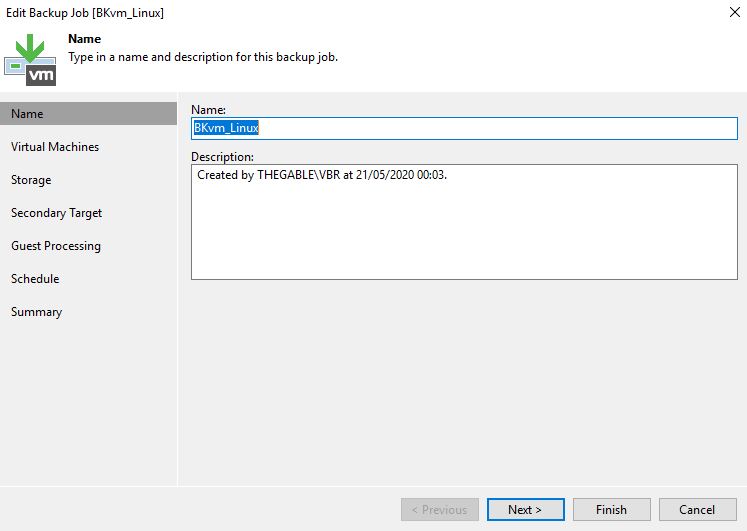Click the Next > button

tap(525, 510)
